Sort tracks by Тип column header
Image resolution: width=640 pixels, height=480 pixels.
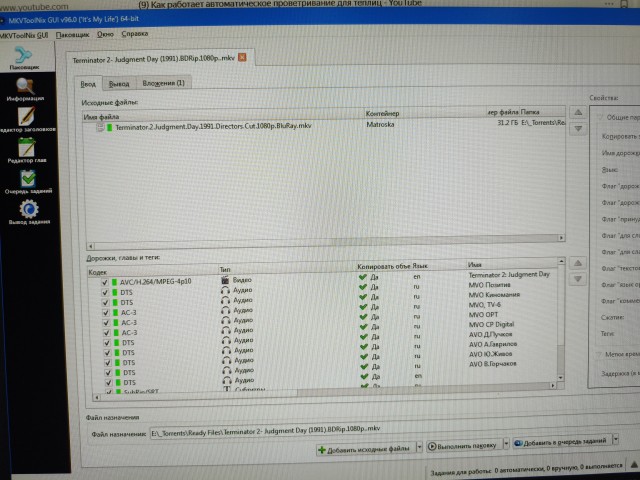[x=287, y=269]
